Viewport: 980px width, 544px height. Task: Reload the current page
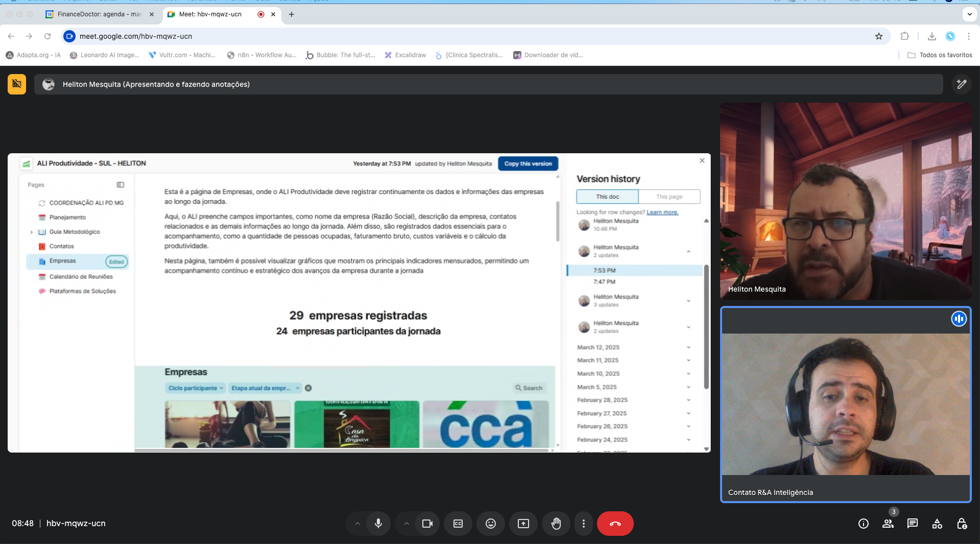point(47,36)
